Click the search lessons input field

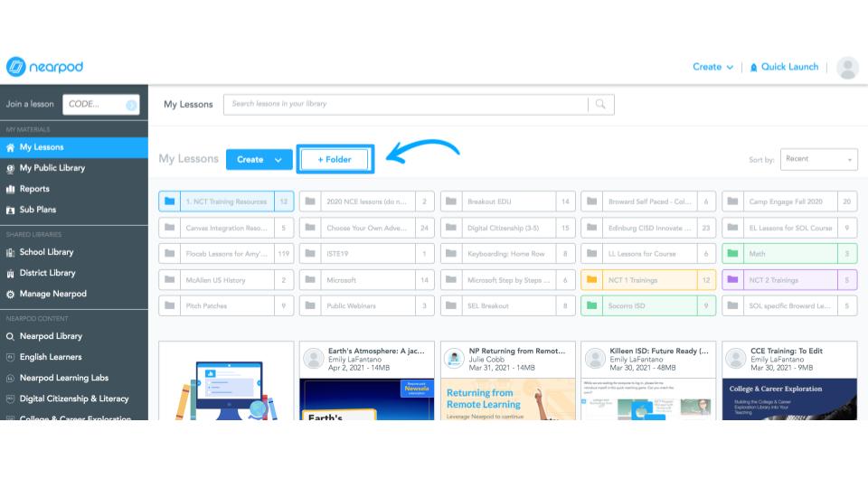coord(407,104)
